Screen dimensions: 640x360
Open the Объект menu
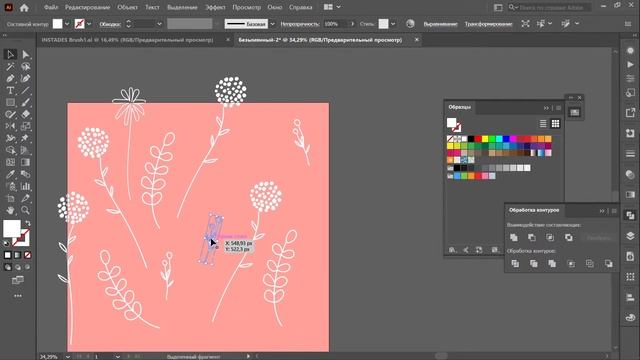click(x=127, y=7)
